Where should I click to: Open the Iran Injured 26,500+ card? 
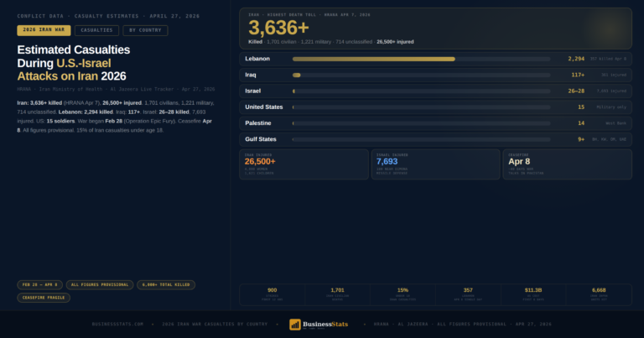304,164
